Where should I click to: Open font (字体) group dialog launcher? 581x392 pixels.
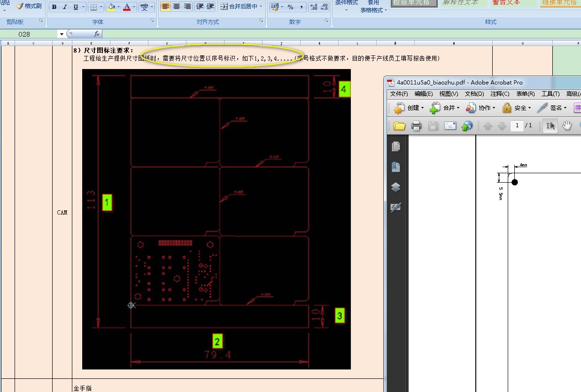coord(152,21)
